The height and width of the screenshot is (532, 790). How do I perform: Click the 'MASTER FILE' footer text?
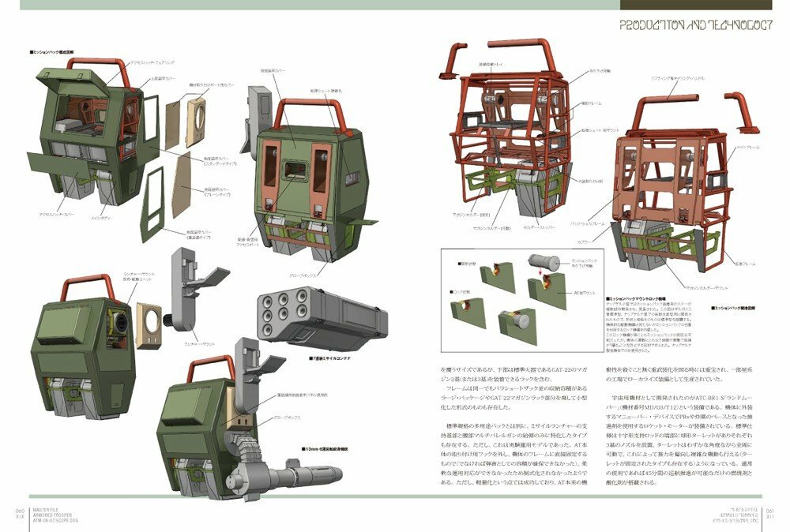point(46,511)
